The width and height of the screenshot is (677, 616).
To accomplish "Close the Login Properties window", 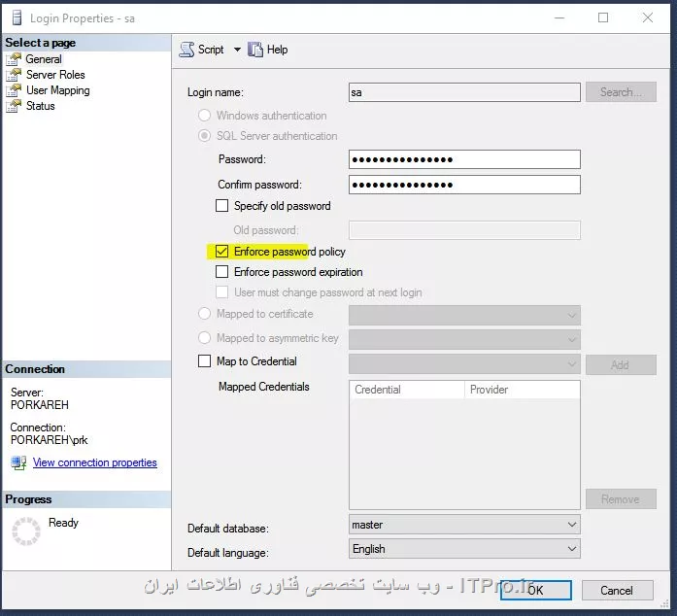I will 648,17.
